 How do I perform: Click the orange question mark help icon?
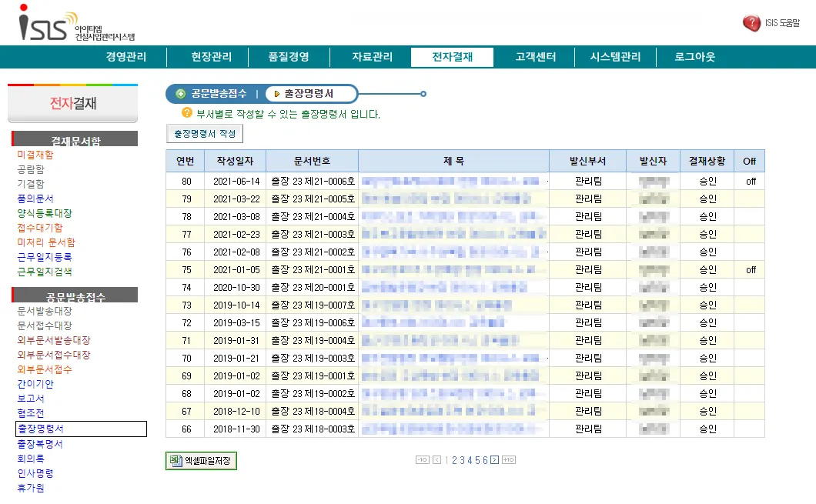click(x=186, y=113)
